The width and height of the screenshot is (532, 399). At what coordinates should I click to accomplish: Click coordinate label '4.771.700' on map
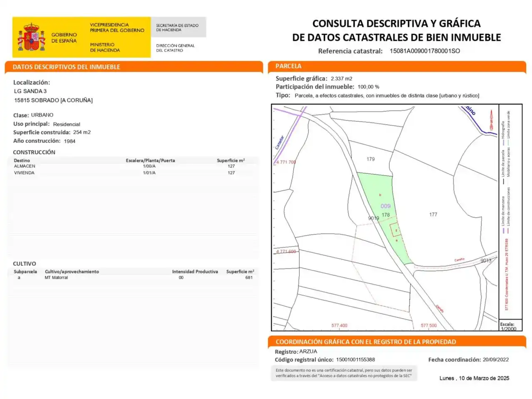tap(286, 162)
